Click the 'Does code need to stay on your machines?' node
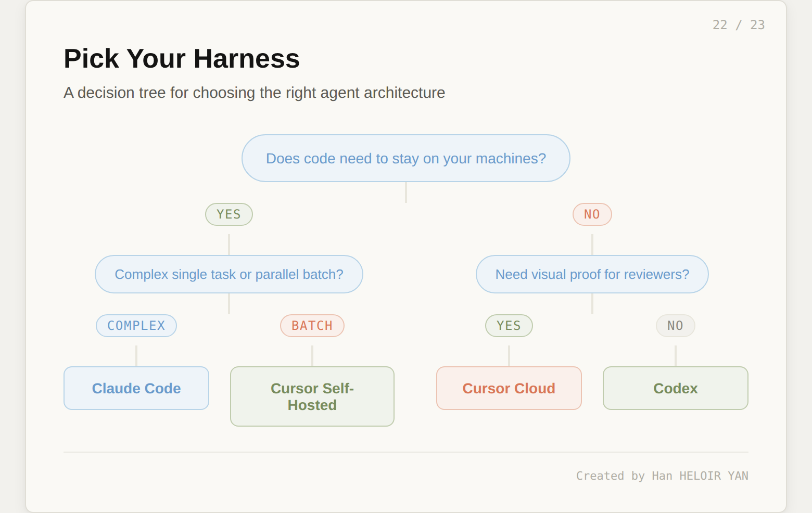Viewport: 812px width, 513px height. (x=406, y=158)
